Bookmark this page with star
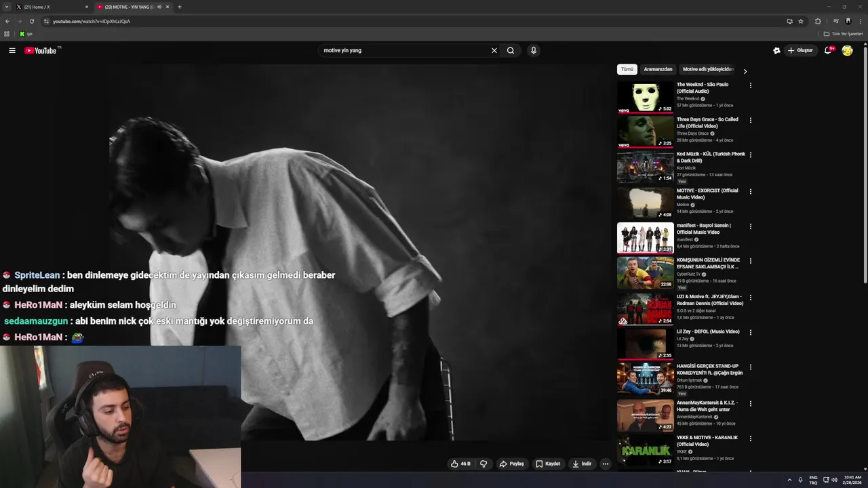 click(801, 21)
